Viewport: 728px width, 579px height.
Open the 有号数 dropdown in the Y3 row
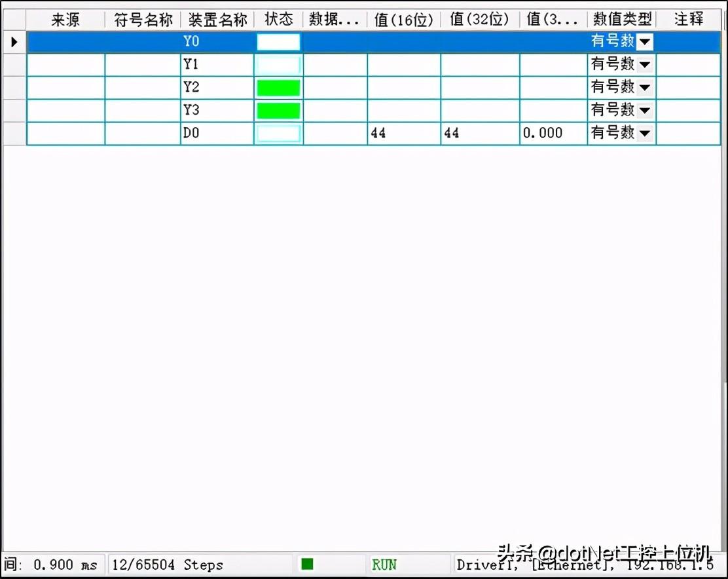point(644,111)
